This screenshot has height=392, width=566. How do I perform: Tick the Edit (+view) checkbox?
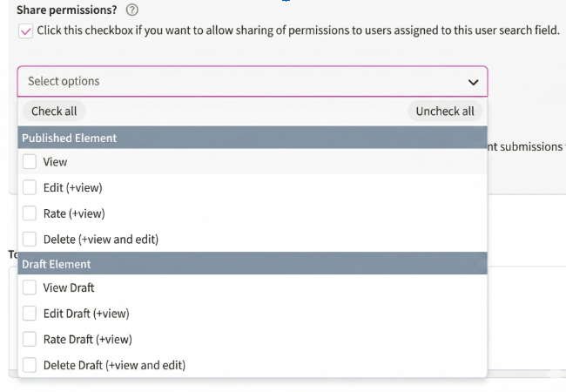30,187
